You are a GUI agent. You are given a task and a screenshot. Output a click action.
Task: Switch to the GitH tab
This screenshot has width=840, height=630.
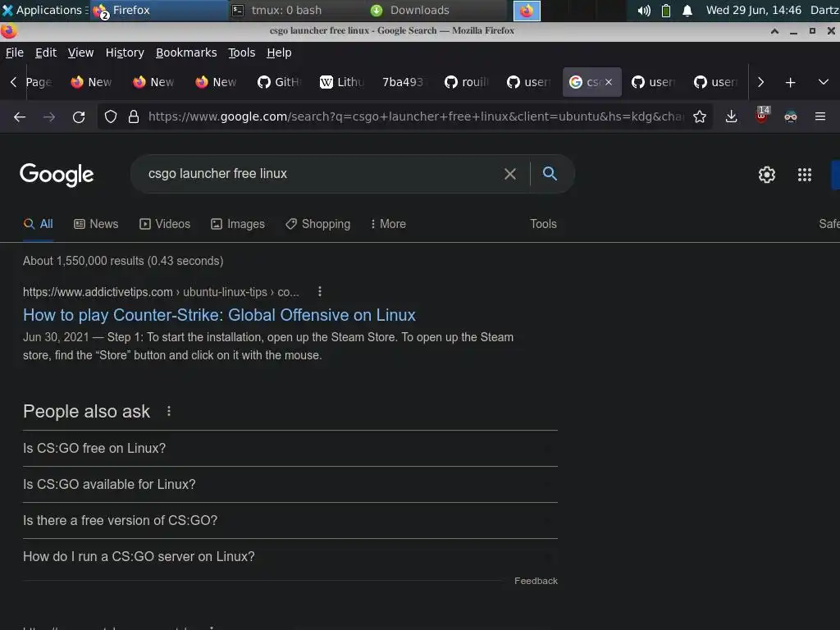click(x=281, y=82)
